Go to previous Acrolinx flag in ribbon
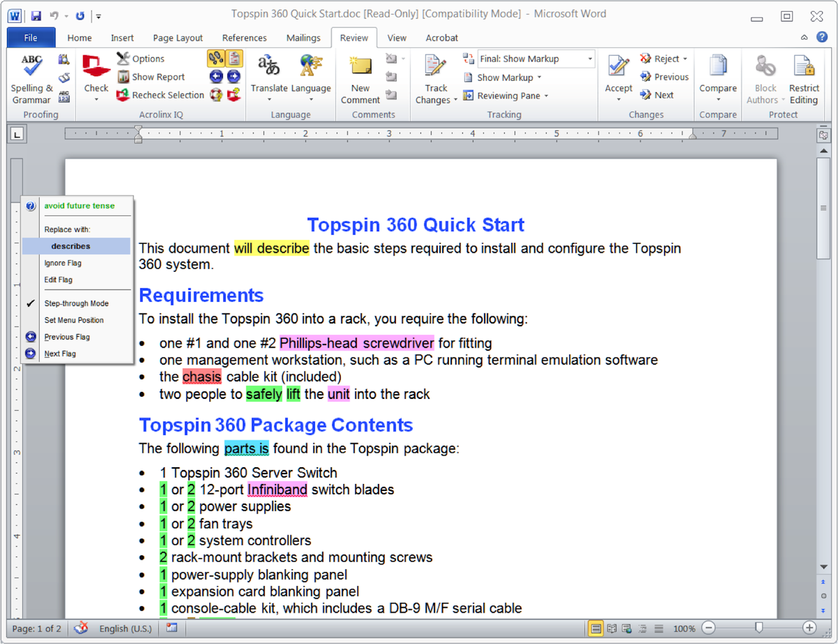This screenshot has width=838, height=644. (x=216, y=77)
